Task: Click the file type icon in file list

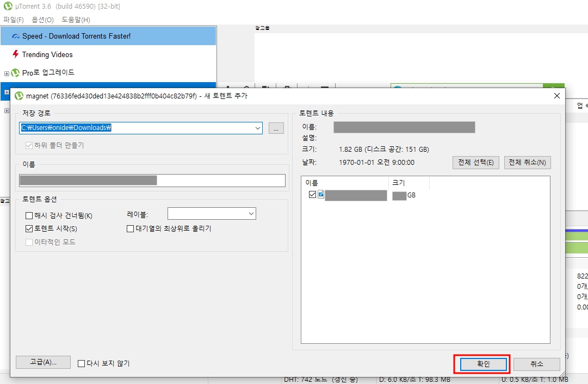Action: [321, 194]
